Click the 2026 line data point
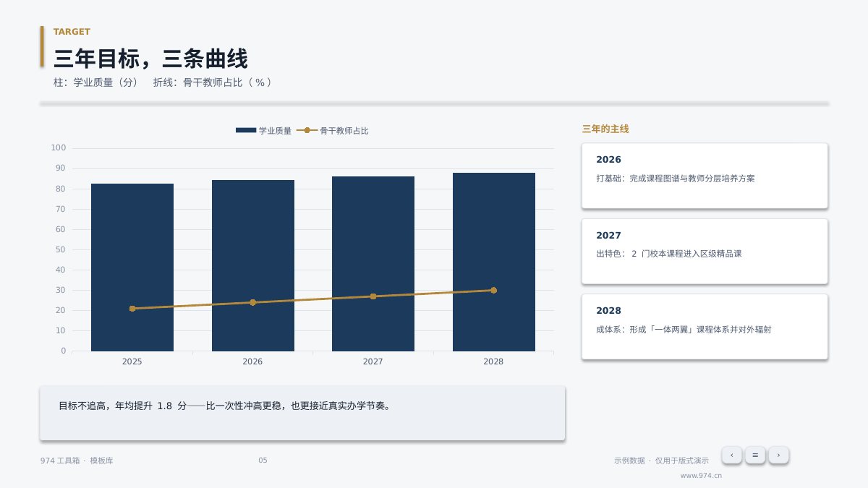 [x=252, y=302]
